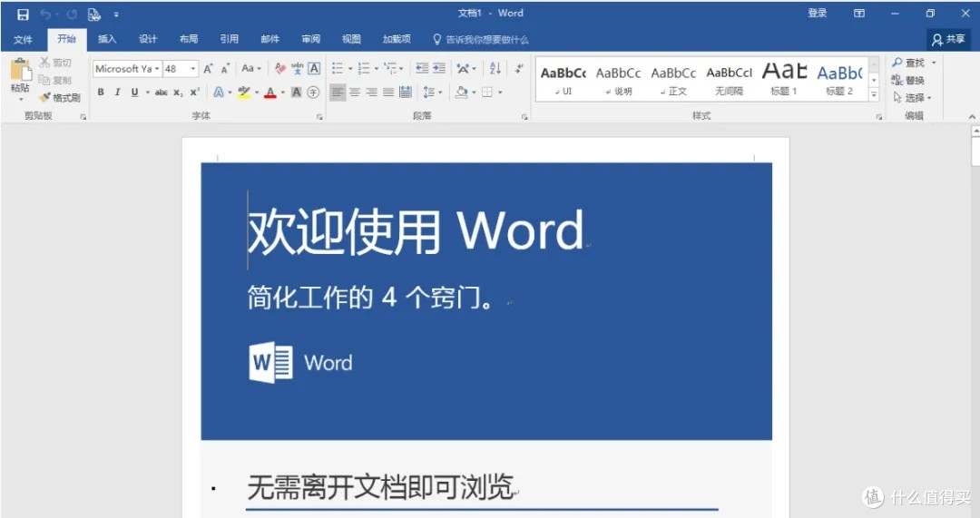Click the 共享 share button

pos(949,39)
